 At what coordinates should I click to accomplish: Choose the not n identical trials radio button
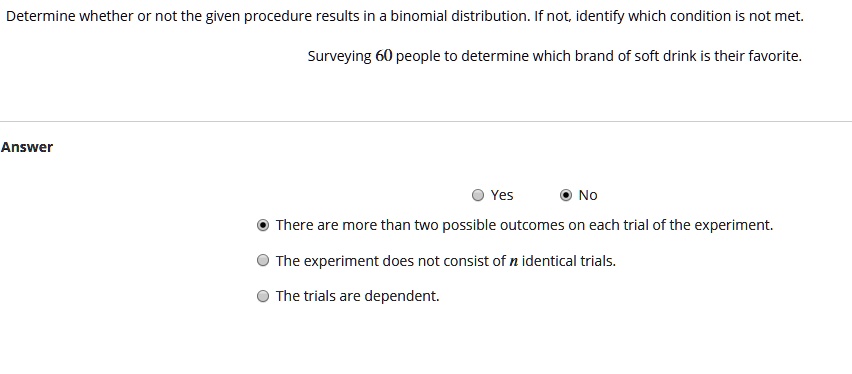click(262, 260)
